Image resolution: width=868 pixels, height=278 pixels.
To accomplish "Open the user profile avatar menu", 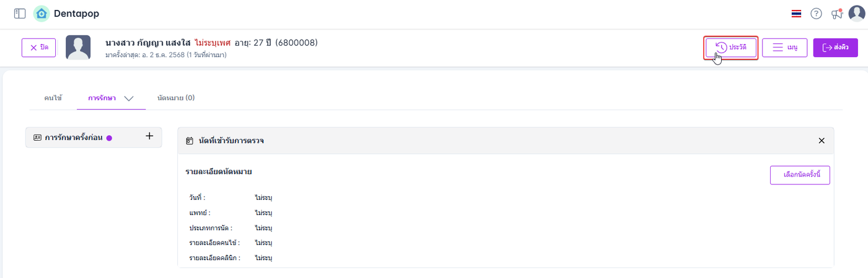I will [x=856, y=14].
